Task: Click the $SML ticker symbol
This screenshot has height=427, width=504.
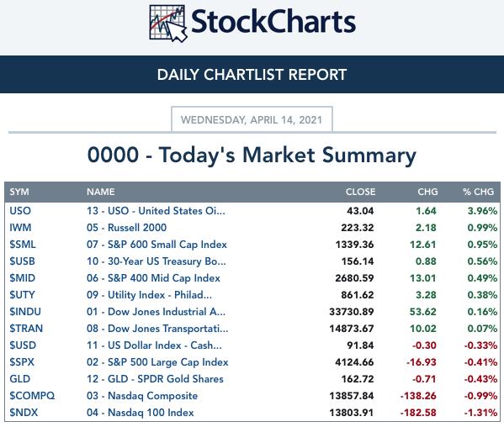Action: 23,245
